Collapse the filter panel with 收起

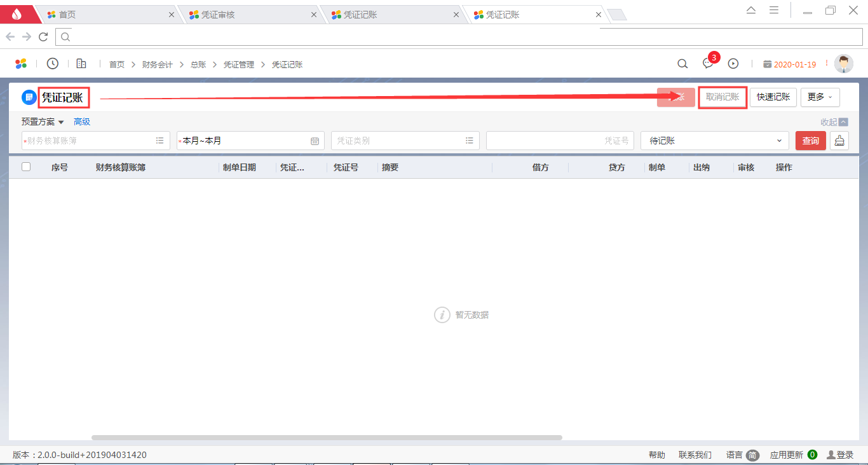834,122
